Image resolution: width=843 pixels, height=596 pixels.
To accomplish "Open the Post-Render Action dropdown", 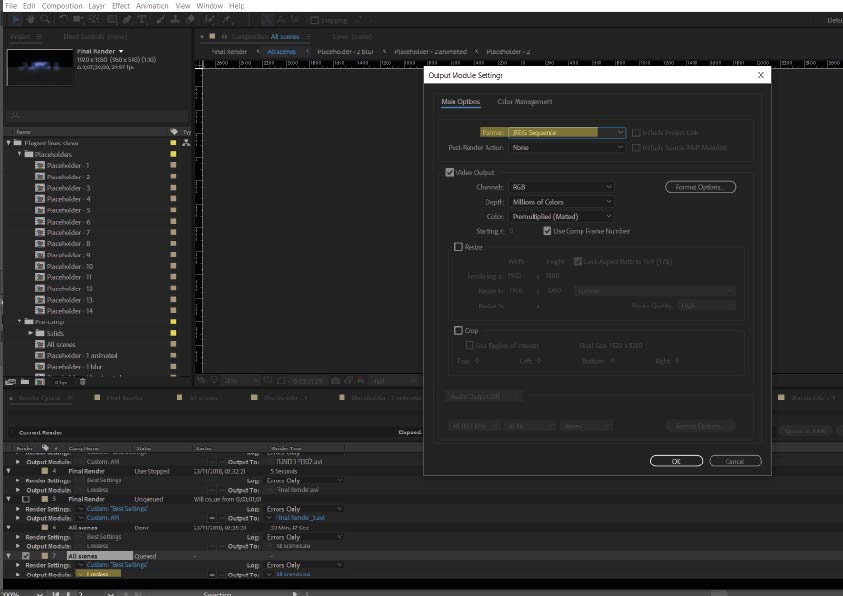I will tap(566, 147).
